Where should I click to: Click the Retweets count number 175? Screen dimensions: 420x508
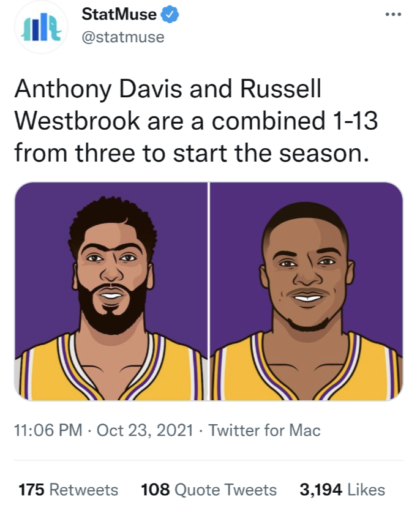tap(31, 490)
